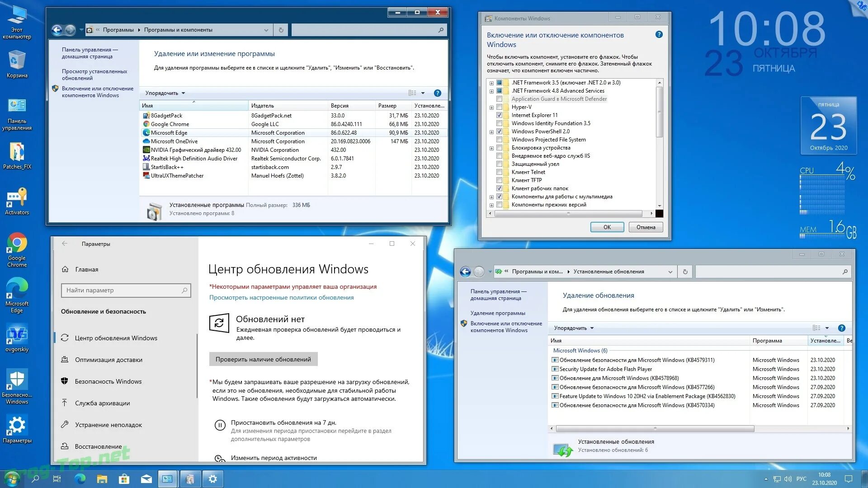Click the back arrow in Installed Updates window
Screen dimensions: 868x488
(465, 272)
